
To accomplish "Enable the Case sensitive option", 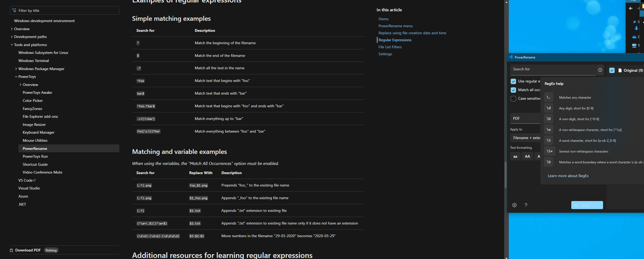I will [x=513, y=99].
